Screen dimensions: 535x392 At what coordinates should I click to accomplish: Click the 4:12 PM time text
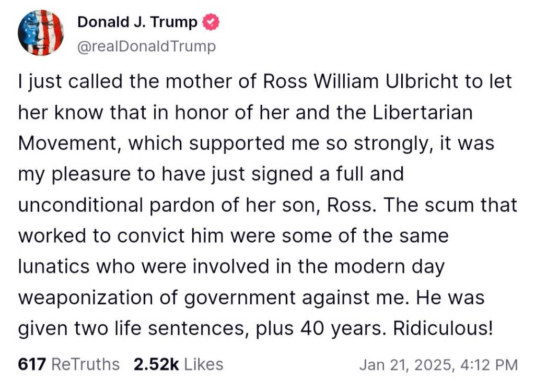pyautogui.click(x=489, y=365)
